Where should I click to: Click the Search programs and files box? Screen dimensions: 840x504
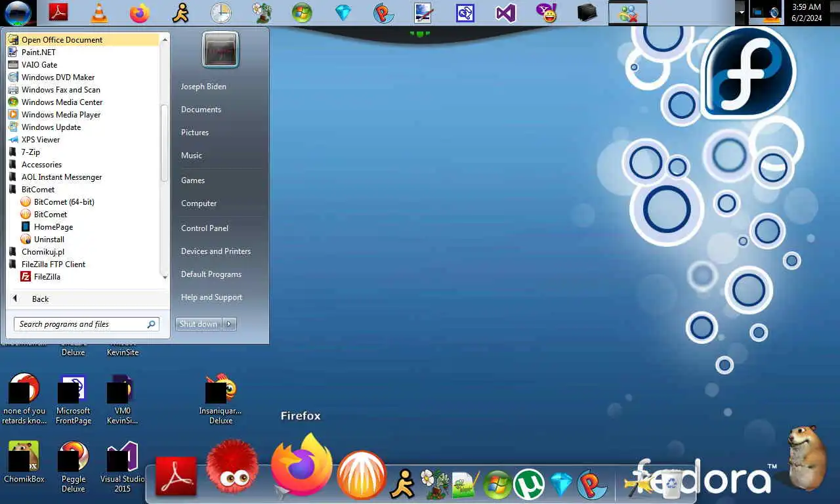pos(86,324)
